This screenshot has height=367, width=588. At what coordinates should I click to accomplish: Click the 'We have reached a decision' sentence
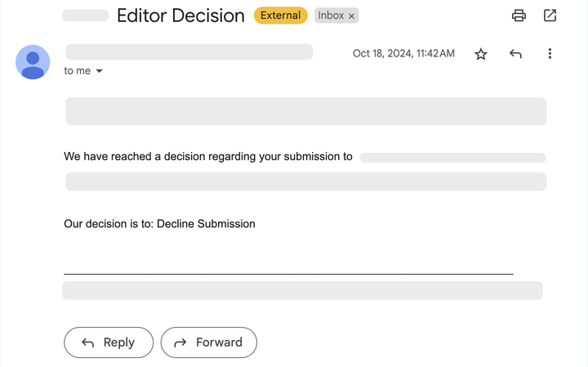point(208,156)
